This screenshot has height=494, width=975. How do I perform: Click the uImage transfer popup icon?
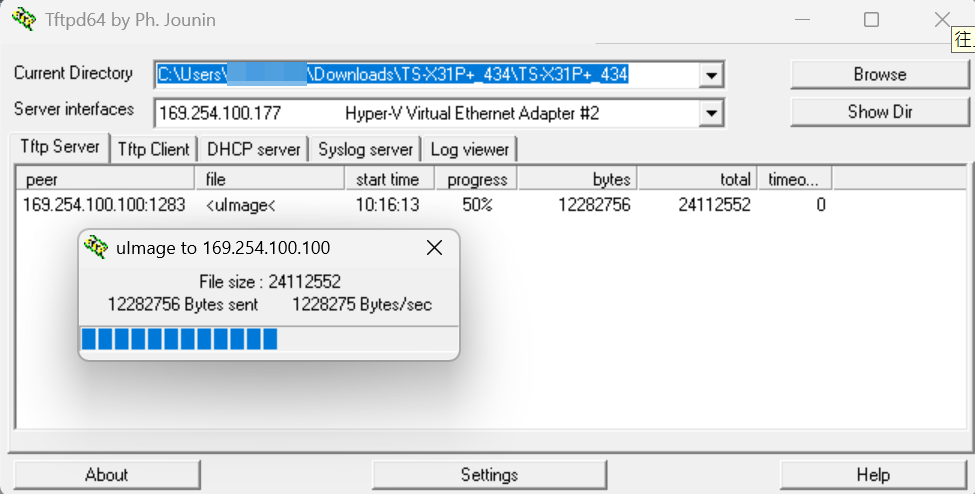coord(96,248)
